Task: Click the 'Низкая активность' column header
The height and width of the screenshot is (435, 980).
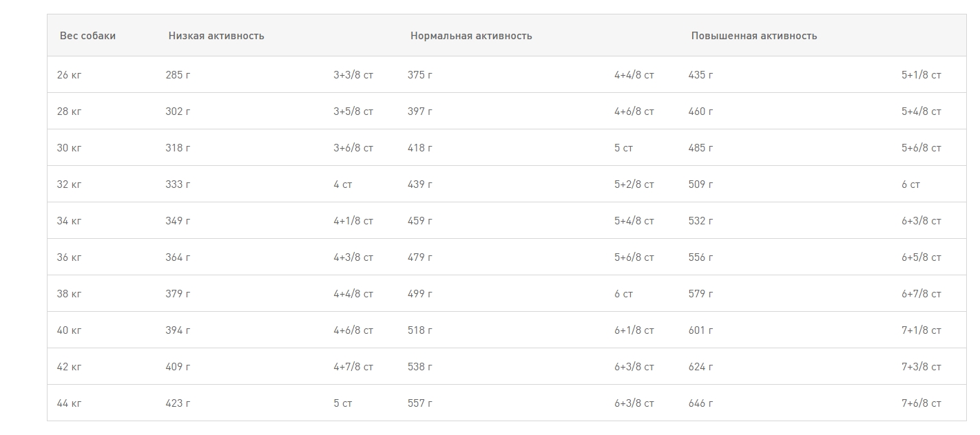Action: coord(216,36)
